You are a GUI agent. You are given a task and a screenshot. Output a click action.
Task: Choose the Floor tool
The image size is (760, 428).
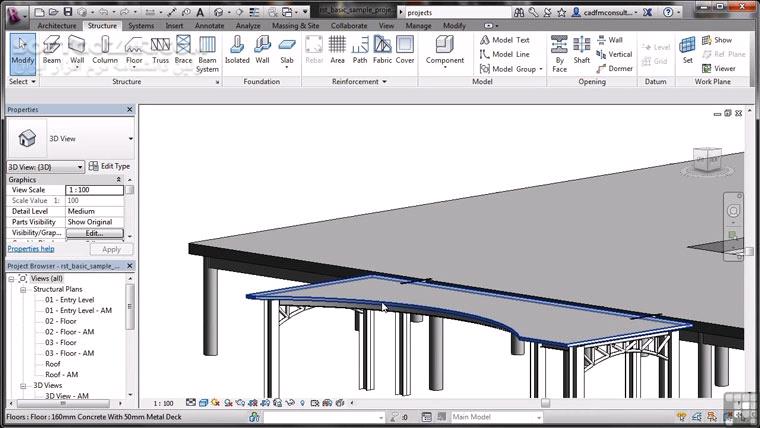pyautogui.click(x=134, y=51)
